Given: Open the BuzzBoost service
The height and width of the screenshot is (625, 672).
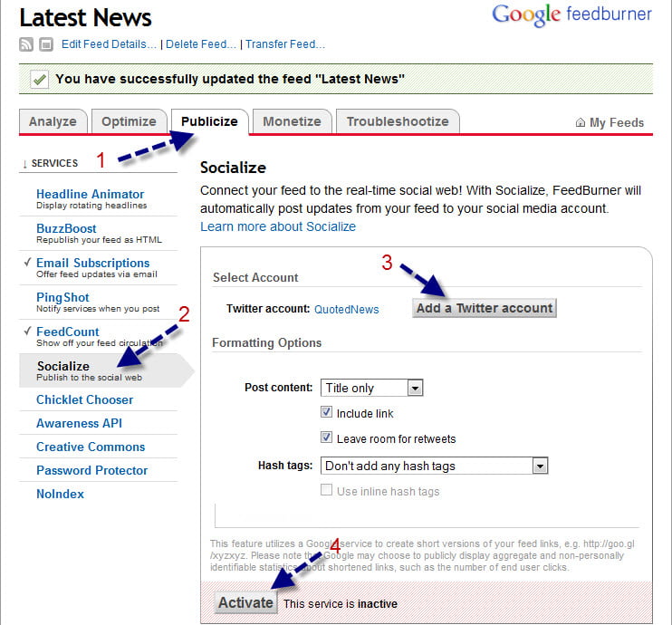Looking at the screenshot, I should tap(66, 228).
